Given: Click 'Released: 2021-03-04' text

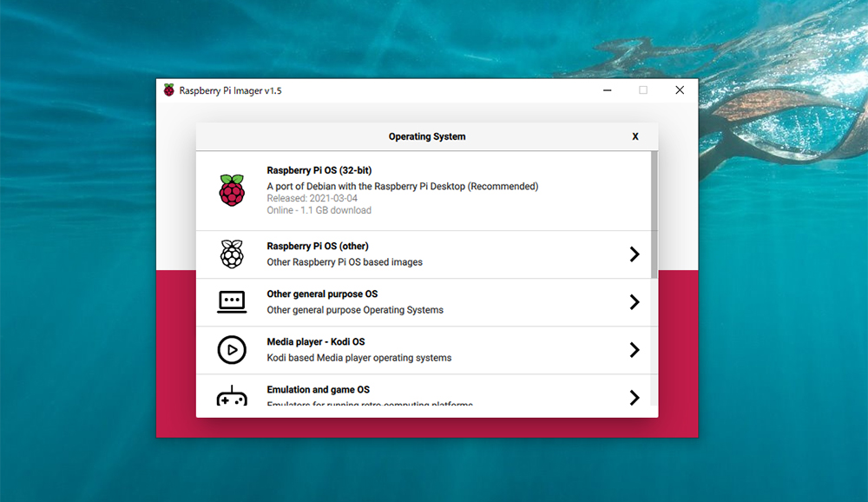Looking at the screenshot, I should [x=312, y=198].
